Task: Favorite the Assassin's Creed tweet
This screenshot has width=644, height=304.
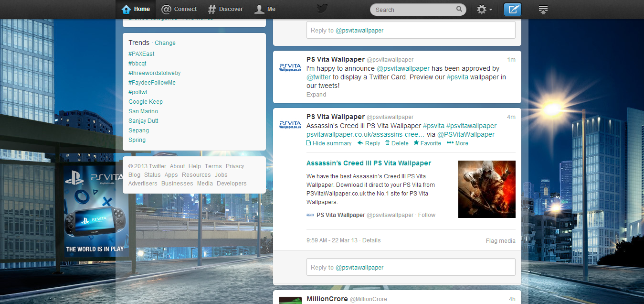Action: [x=427, y=143]
